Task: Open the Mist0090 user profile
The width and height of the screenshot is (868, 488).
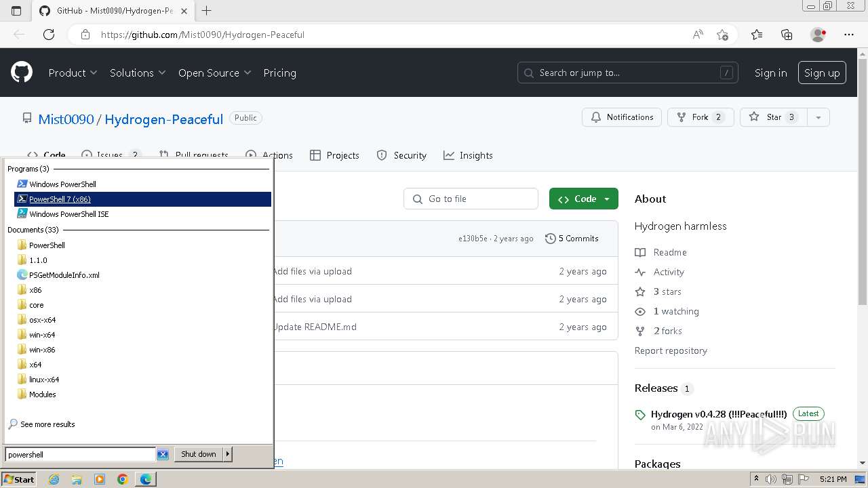Action: (x=66, y=119)
